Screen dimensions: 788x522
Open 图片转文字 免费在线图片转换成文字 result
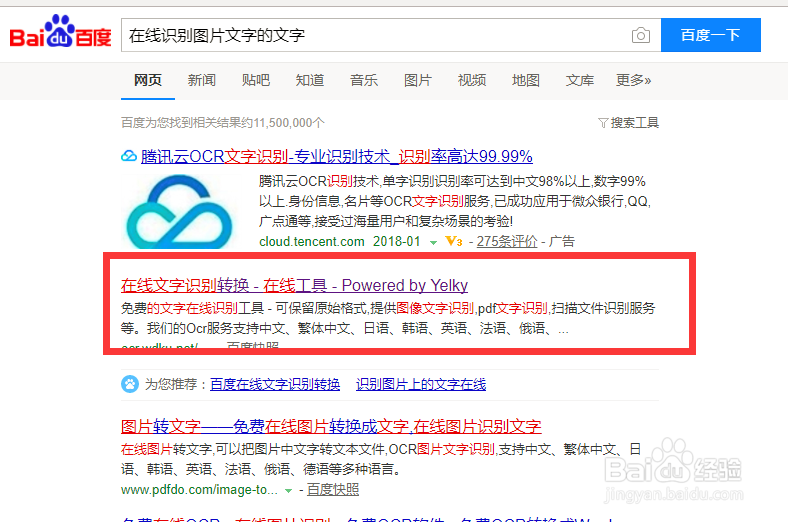coord(331,427)
